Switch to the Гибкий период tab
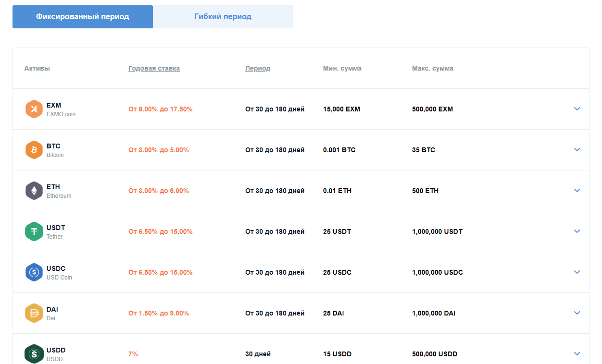Screen dimensions: 602x364 223,17
